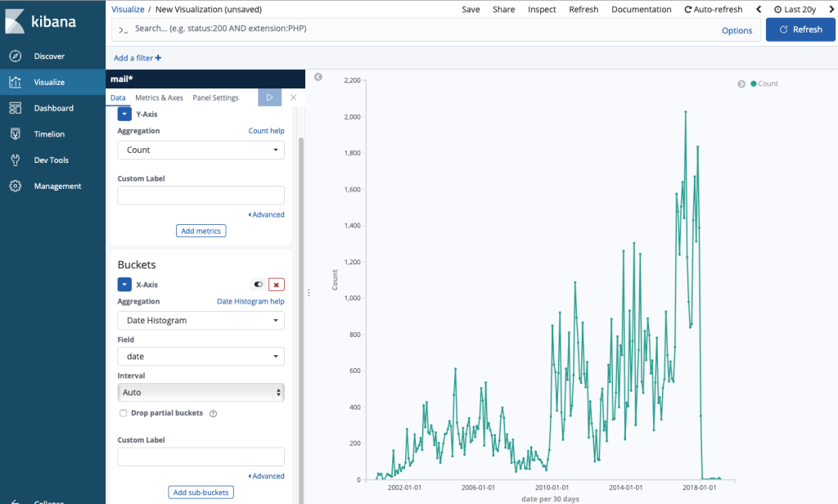Viewport: 838px width, 504px height.
Task: Click the Apply changes play button
Action: pyautogui.click(x=269, y=97)
